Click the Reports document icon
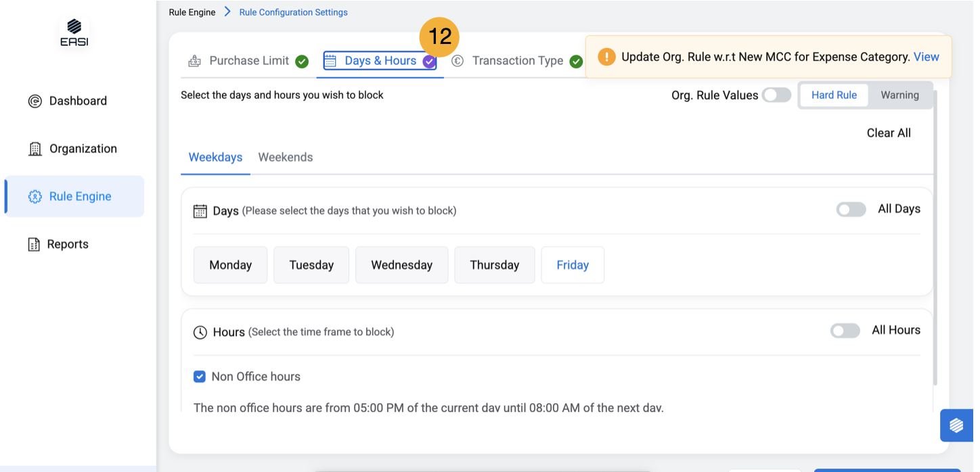Screen dimensions: 980x472 [34, 245]
